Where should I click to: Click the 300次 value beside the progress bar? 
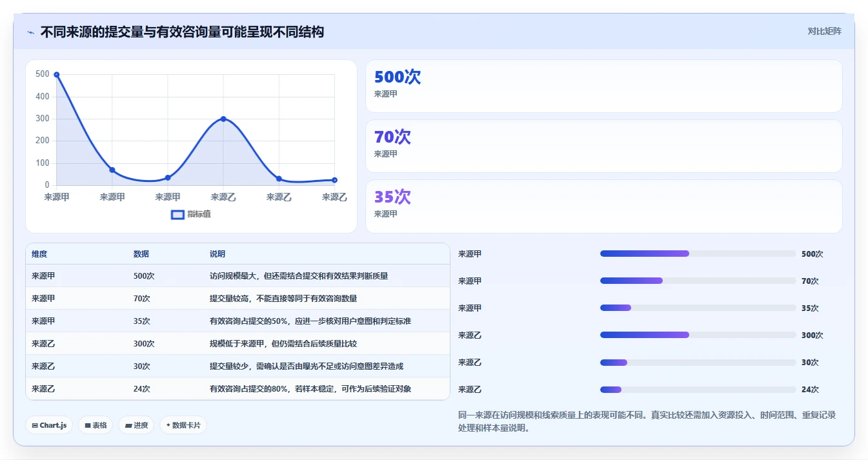pos(812,335)
